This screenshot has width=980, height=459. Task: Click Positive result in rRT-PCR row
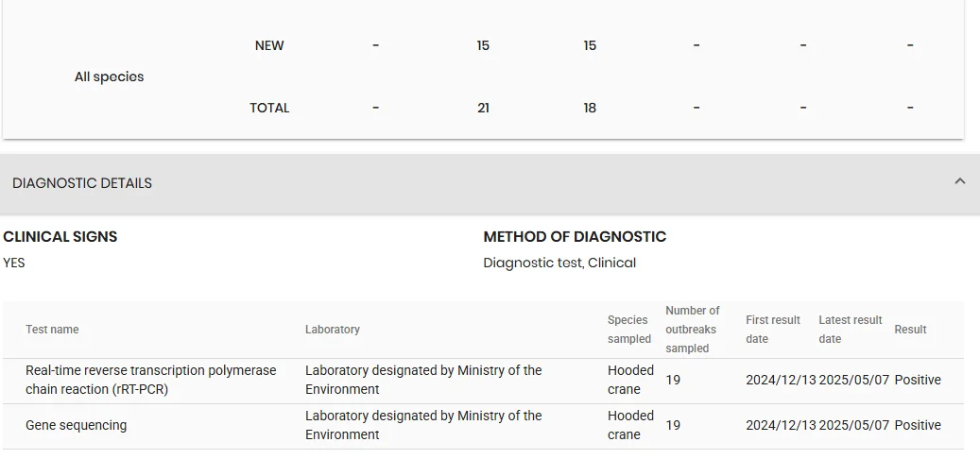[x=918, y=380]
